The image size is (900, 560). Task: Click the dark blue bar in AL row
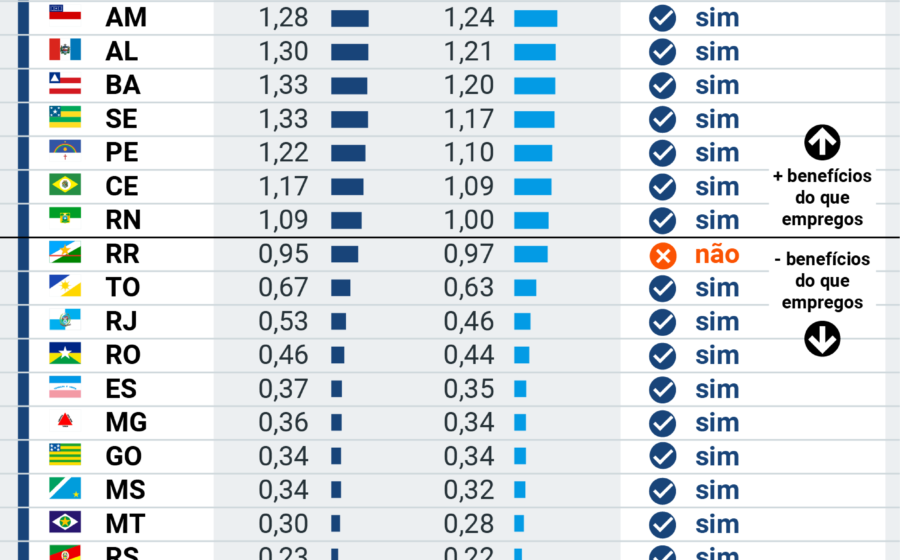350,52
